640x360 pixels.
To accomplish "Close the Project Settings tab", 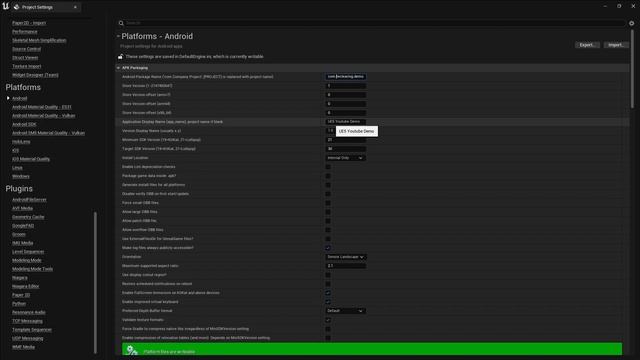I will click(75, 7).
